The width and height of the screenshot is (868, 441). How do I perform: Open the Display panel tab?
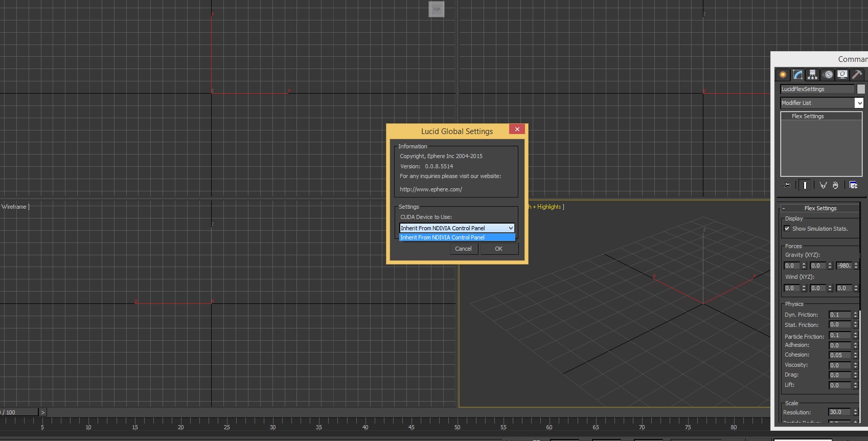click(x=842, y=75)
